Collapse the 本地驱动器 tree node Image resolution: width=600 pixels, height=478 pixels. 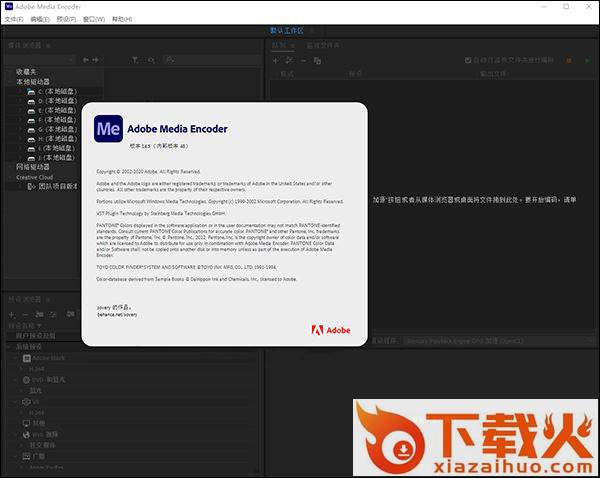click(x=9, y=82)
